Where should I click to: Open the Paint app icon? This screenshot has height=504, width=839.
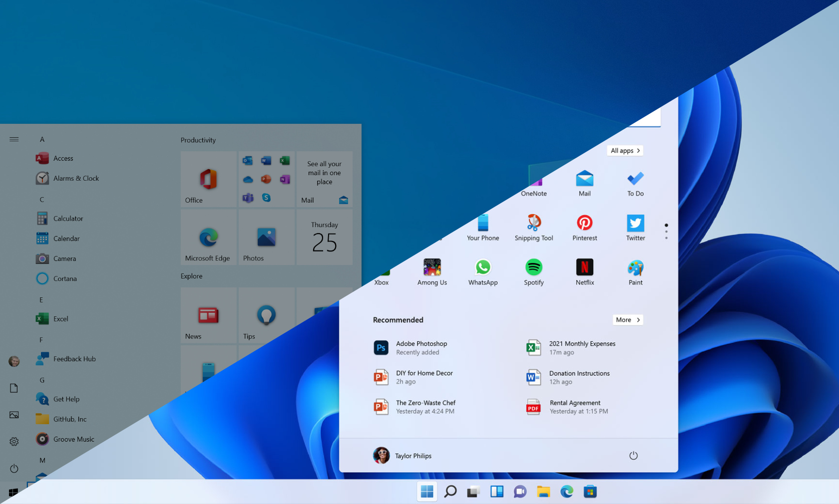pos(635,268)
